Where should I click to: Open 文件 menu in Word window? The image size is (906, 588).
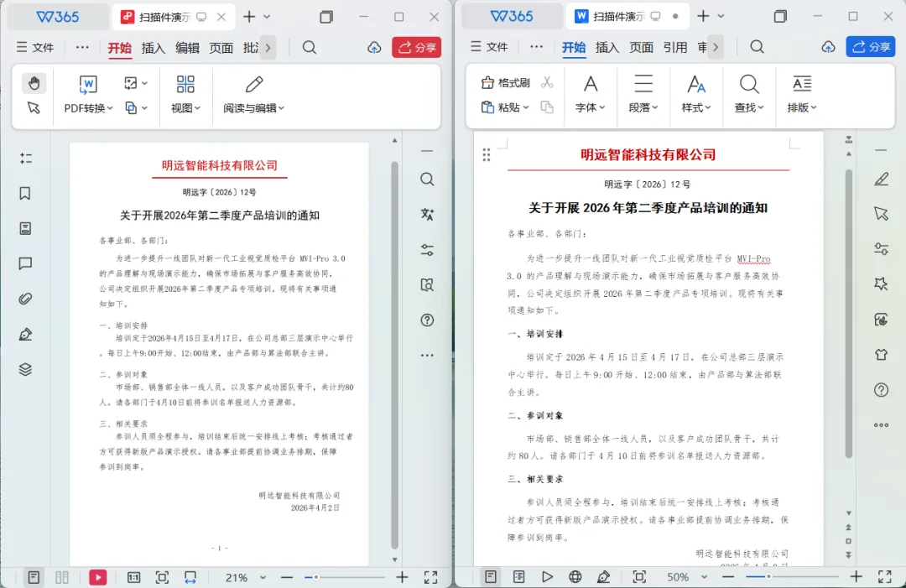click(489, 47)
